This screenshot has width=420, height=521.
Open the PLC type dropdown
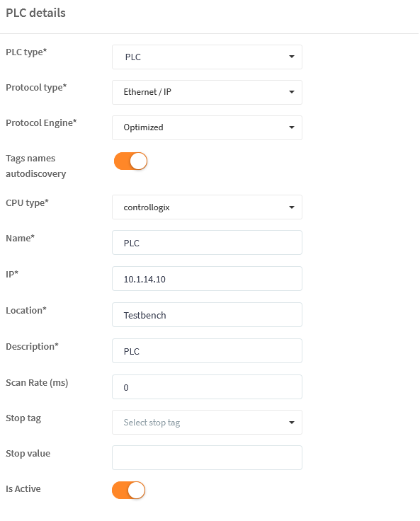pyautogui.click(x=207, y=57)
